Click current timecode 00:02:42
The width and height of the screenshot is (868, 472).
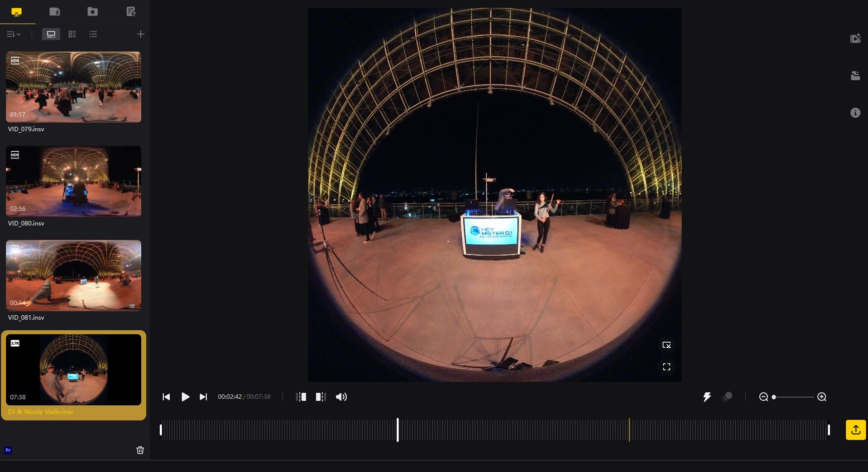pyautogui.click(x=230, y=397)
